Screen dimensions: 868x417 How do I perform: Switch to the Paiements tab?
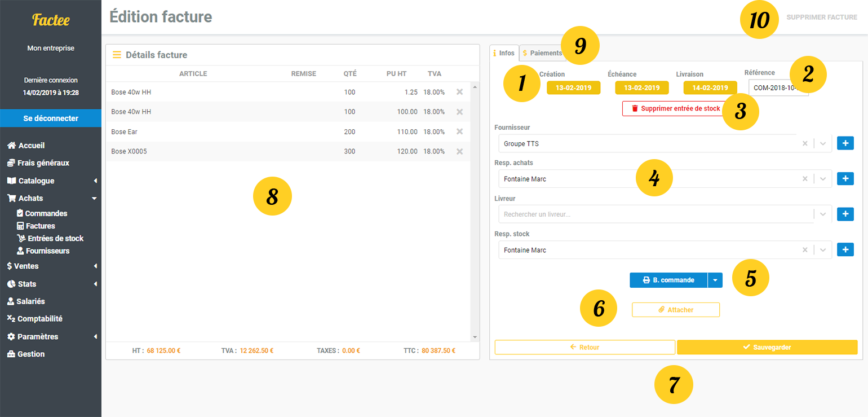(x=542, y=53)
